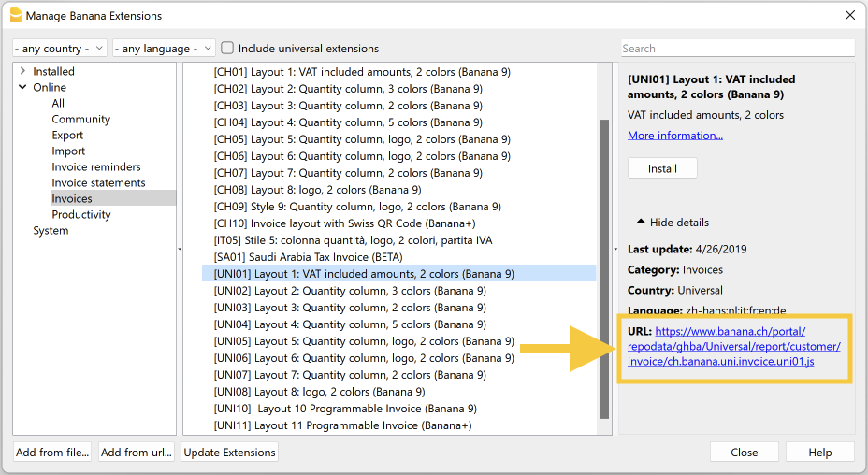Select [SA01] Saudi Arabia Tax Invoice (BETA)
Image resolution: width=868 pixels, height=475 pixels.
tap(309, 257)
